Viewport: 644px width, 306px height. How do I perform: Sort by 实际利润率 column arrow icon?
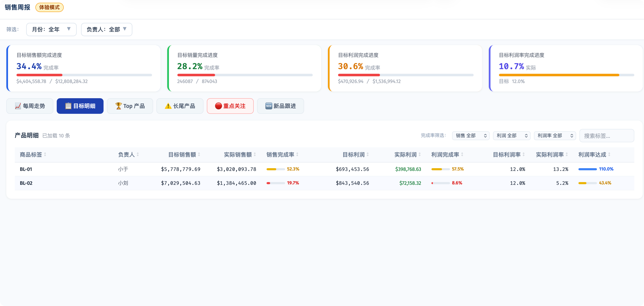(567, 155)
